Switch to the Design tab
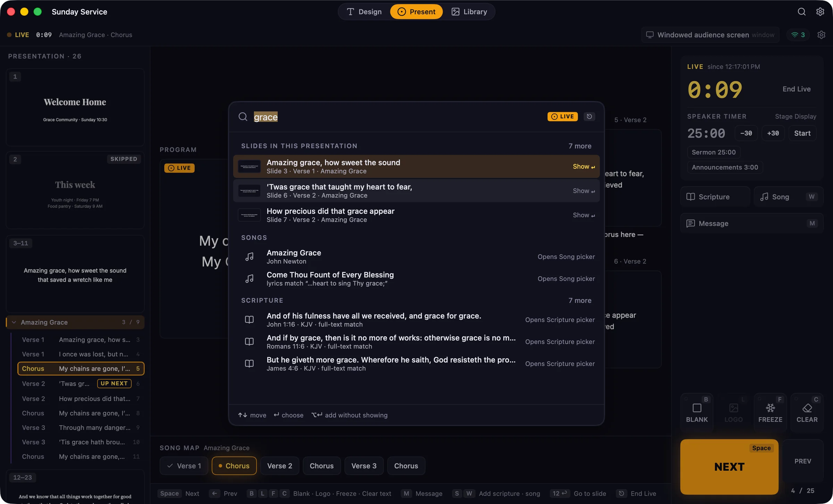 (x=364, y=12)
